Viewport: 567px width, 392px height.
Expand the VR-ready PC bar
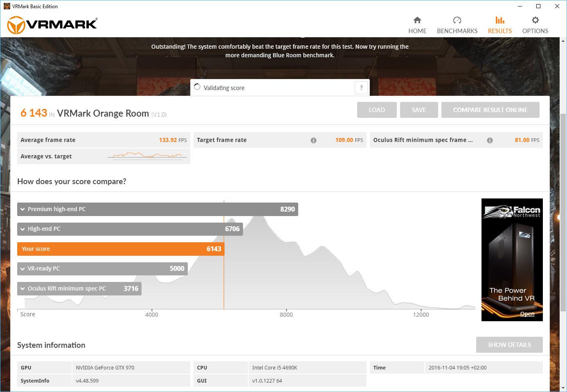pyautogui.click(x=102, y=268)
